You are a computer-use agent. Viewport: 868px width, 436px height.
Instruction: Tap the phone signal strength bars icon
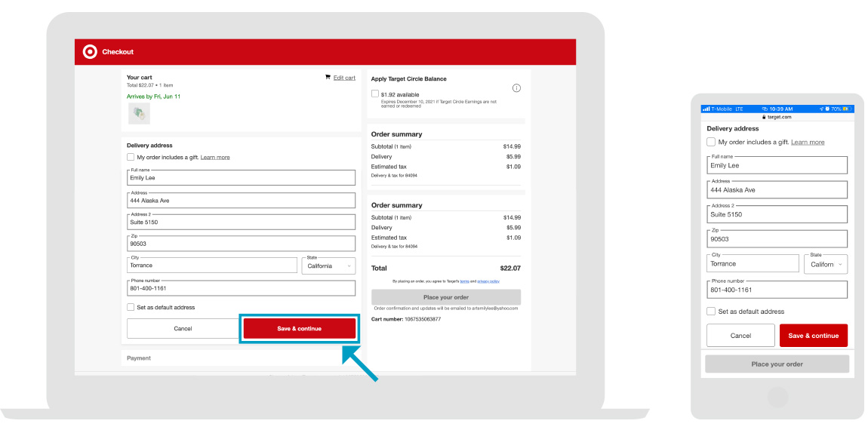coord(706,109)
